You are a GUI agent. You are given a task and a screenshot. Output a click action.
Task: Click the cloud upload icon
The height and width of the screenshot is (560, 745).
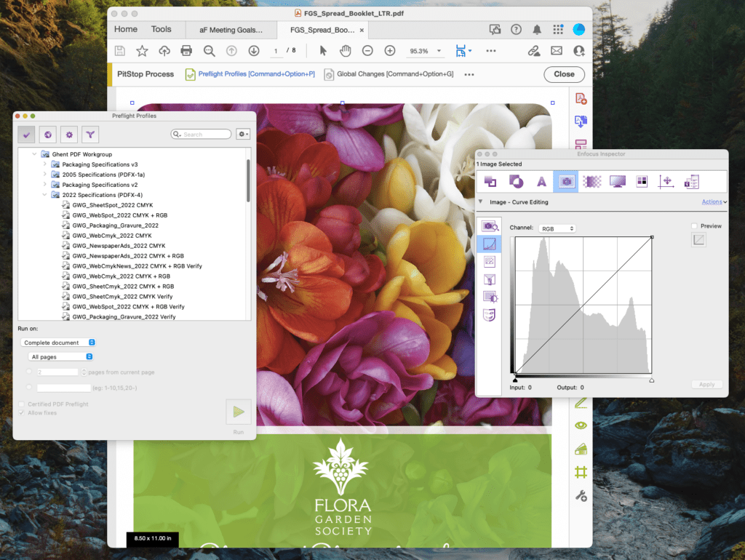point(164,51)
